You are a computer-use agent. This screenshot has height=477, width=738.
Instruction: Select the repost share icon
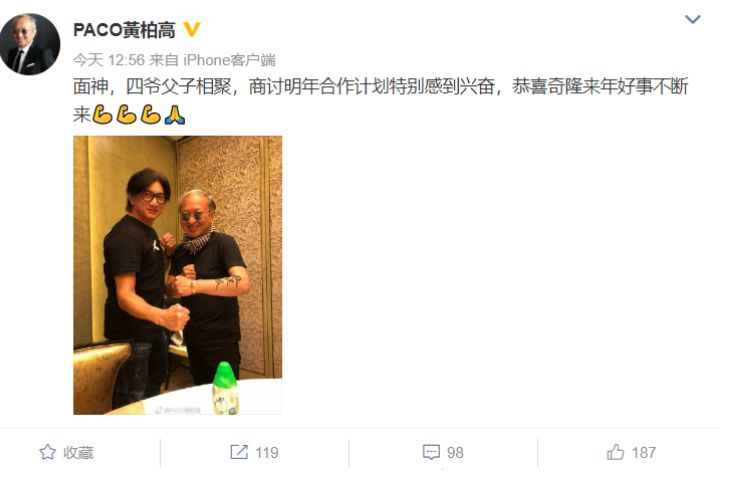click(239, 452)
